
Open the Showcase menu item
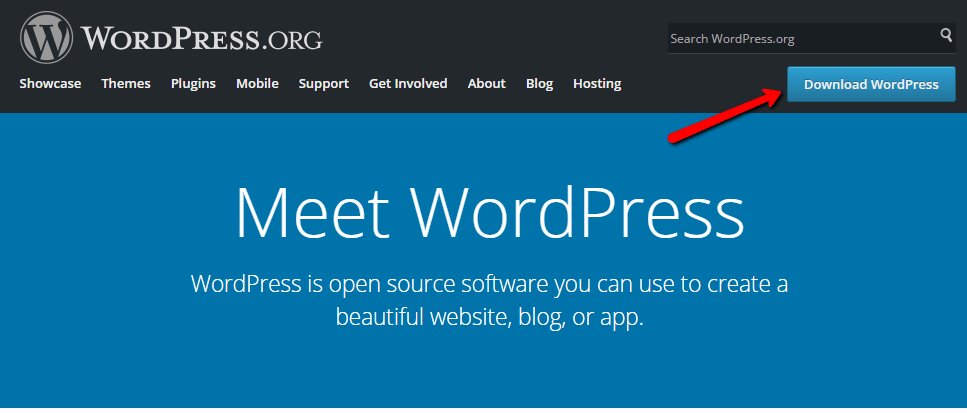coord(50,84)
